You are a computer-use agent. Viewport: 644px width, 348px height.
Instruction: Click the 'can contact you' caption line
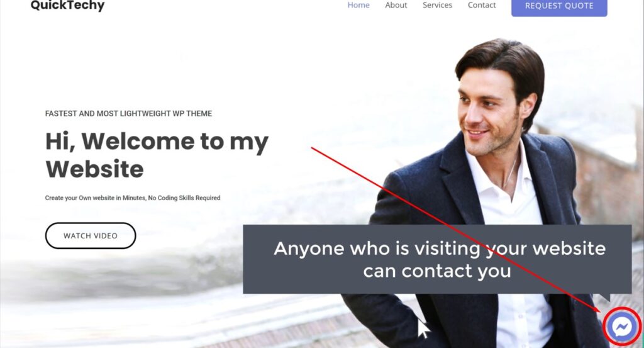(437, 271)
